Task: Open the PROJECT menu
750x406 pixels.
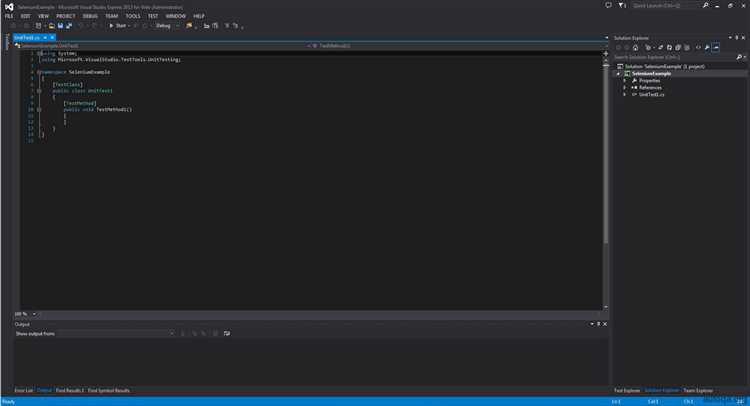Action: coord(66,16)
